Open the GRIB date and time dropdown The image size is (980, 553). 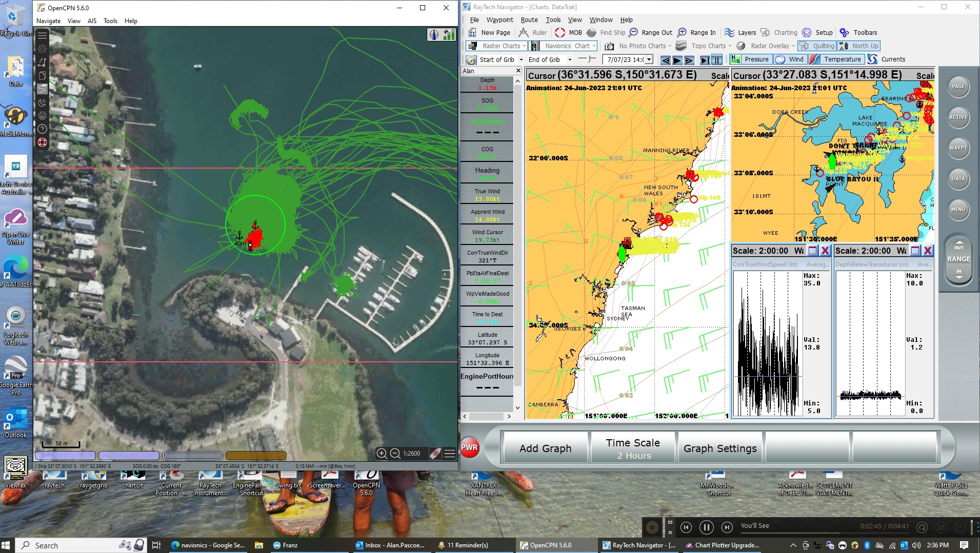coord(649,59)
